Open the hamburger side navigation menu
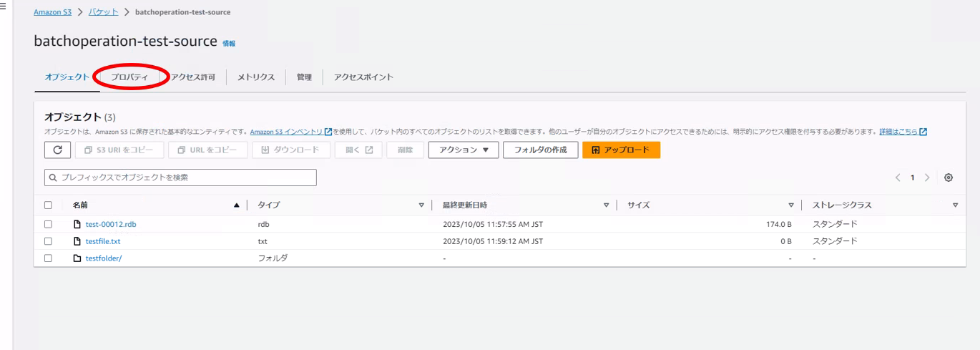The width and height of the screenshot is (980, 350). pyautogui.click(x=3, y=8)
